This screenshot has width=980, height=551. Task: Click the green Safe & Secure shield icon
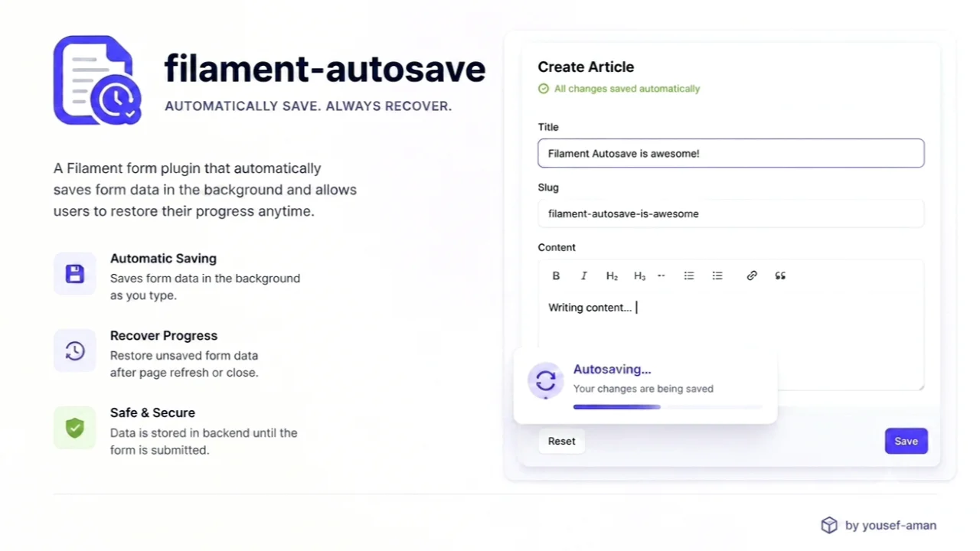[74, 428]
